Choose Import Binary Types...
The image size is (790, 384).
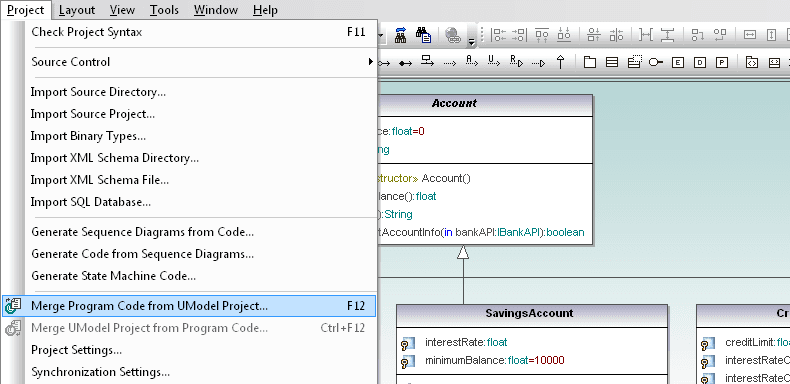click(x=189, y=136)
